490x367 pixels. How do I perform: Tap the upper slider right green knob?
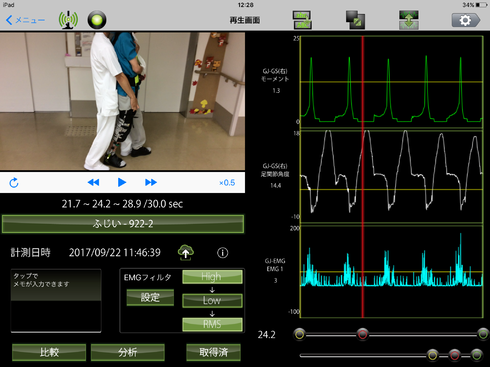point(483,334)
